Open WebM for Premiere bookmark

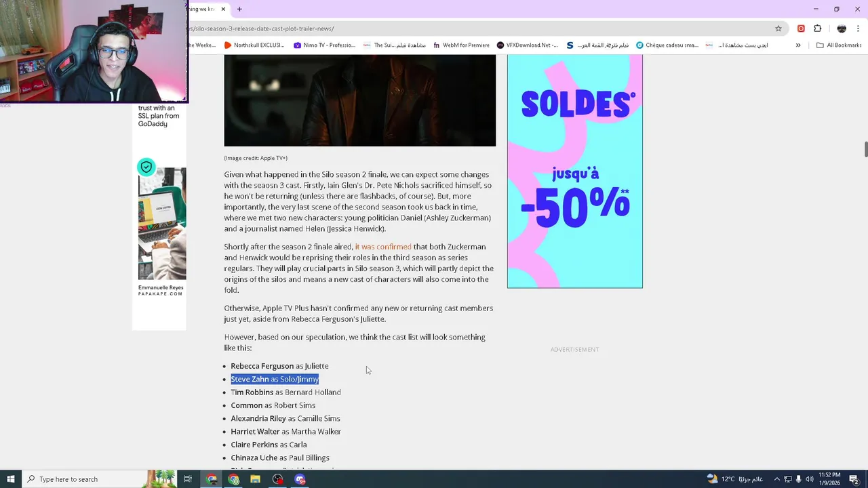click(x=461, y=45)
